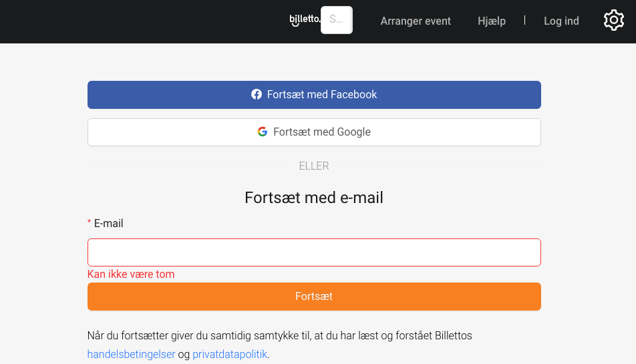Open the privatdatapolitik link

(x=230, y=354)
